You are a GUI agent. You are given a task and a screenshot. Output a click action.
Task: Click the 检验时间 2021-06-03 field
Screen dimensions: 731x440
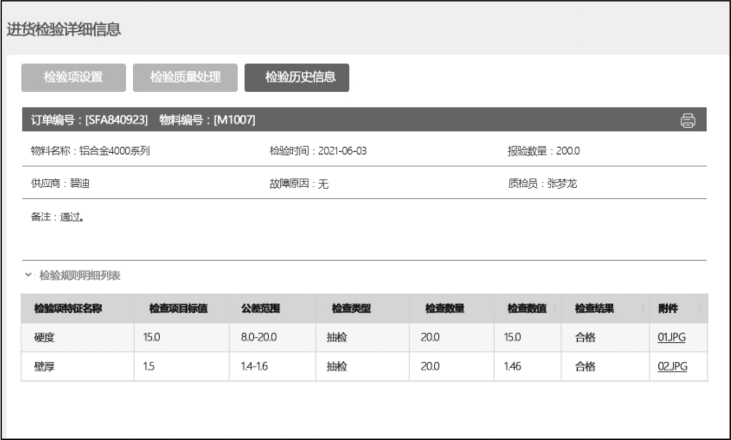point(318,151)
